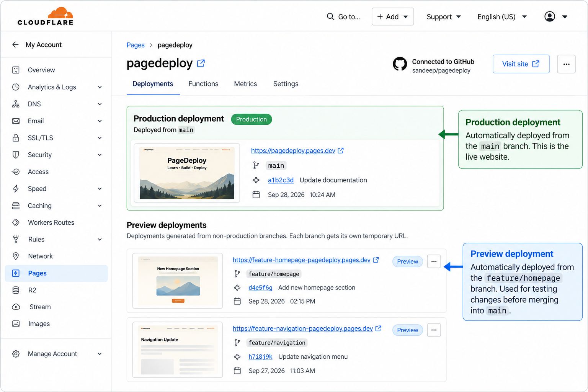Expand the Manage Account chevron
The height and width of the screenshot is (392, 588).
pos(100,354)
